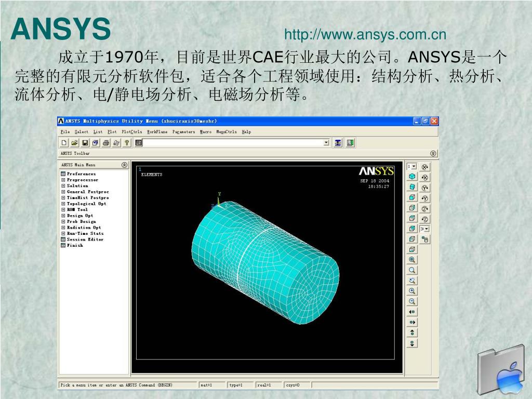This screenshot has height=399, width=532.
Task: Expand the Radiation Opt node
Action: [x=63, y=228]
